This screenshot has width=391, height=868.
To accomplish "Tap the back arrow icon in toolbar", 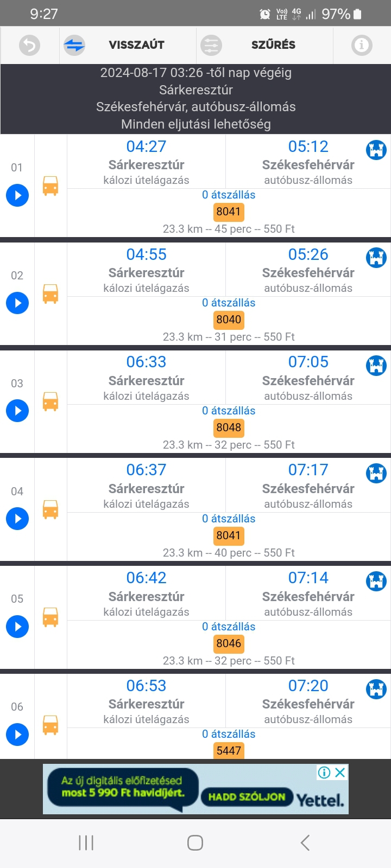I will 30,45.
